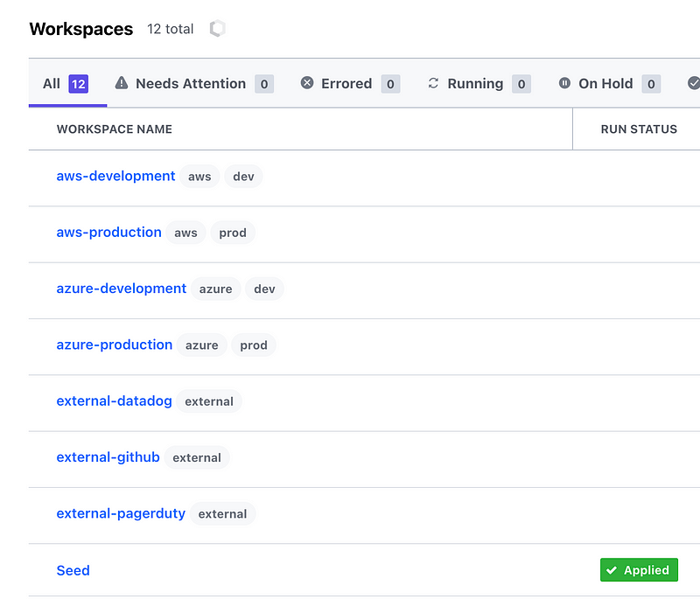Click the prod tag on aws-production
Image resolution: width=700 pixels, height=599 pixels.
(233, 233)
